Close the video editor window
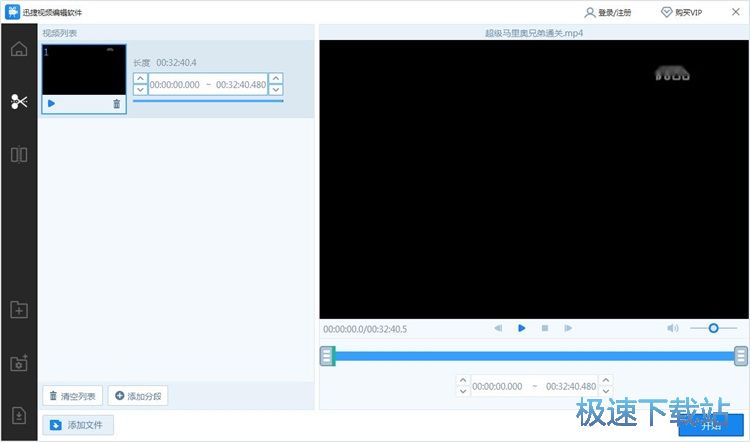Image resolution: width=750 pixels, height=442 pixels. coord(736,12)
